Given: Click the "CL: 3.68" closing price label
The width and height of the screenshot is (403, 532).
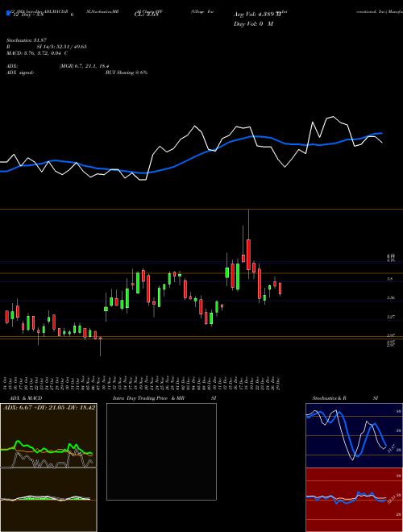Looking at the screenshot, I should (x=146, y=15).
